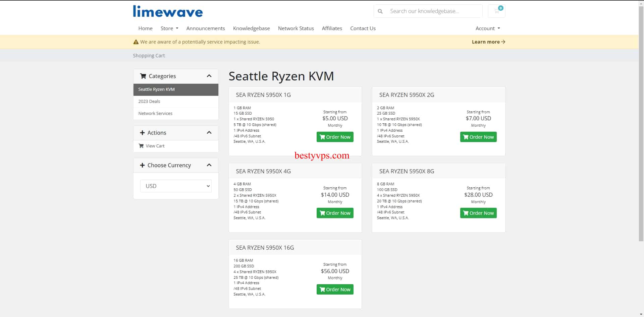
Task: Click the '100 GB SSD' spec line
Action: [x=387, y=190]
